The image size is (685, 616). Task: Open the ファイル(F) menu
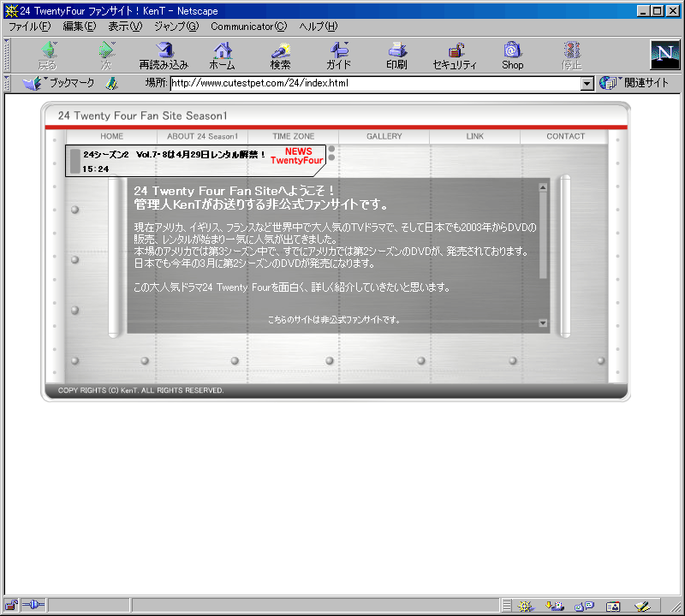pyautogui.click(x=30, y=27)
